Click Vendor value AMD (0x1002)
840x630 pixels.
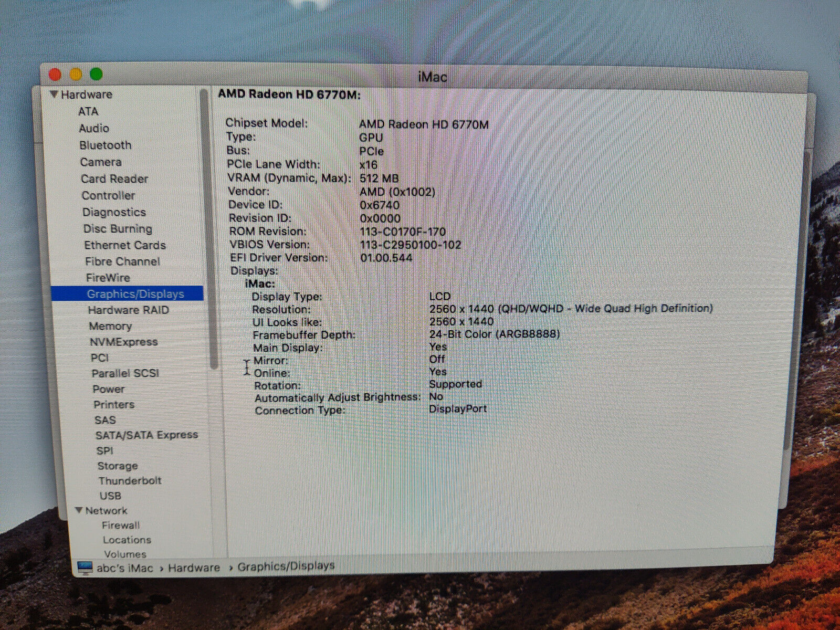[x=397, y=192]
